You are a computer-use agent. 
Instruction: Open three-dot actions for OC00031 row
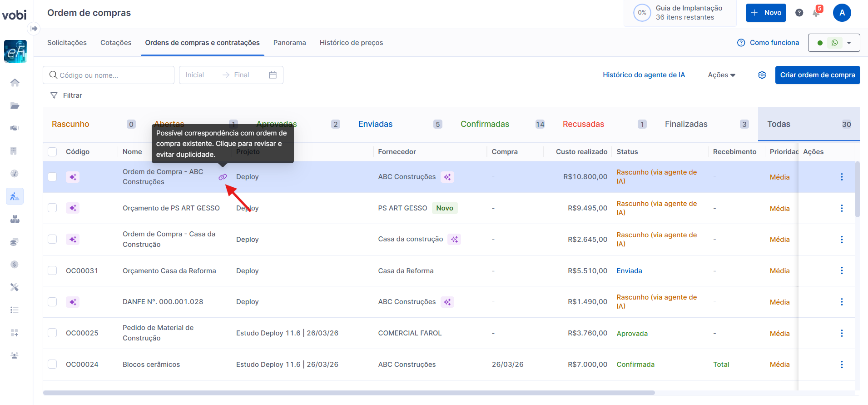click(842, 270)
